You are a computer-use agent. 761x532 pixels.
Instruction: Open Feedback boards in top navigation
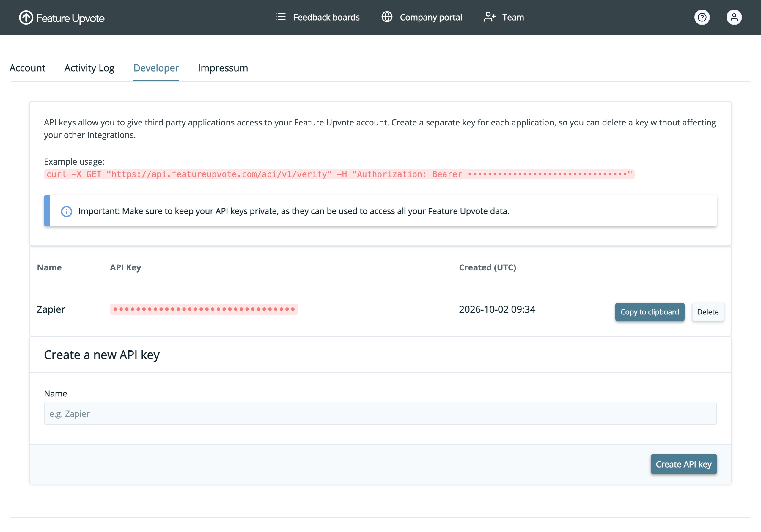pos(317,17)
